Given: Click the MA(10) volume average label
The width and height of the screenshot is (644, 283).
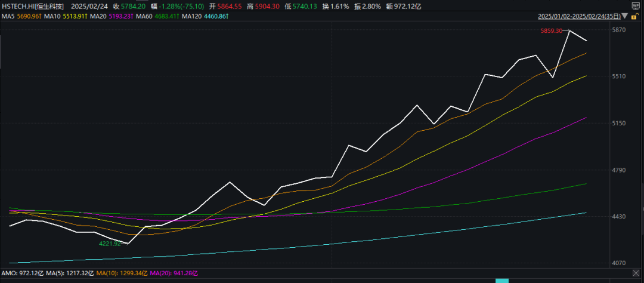Looking at the screenshot, I should click(x=111, y=273).
